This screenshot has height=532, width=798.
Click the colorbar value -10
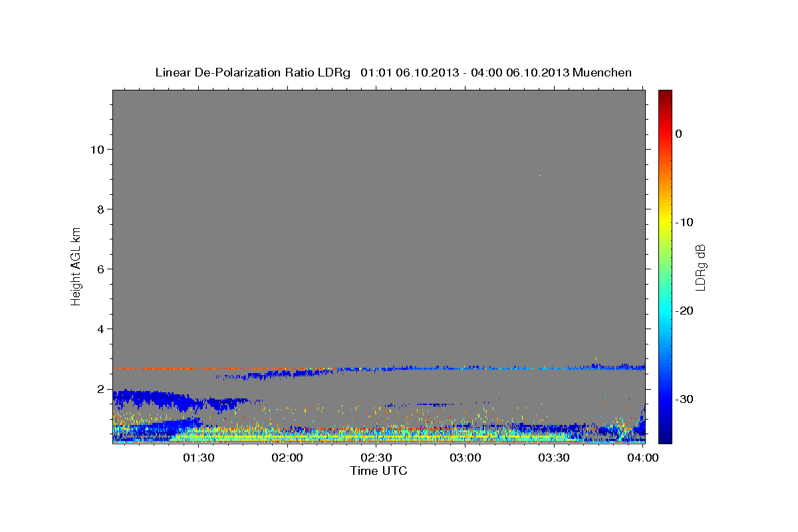684,222
